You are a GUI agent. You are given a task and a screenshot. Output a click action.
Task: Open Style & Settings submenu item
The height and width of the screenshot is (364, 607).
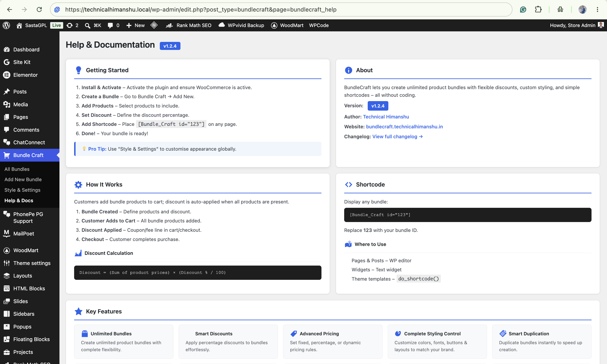coord(22,190)
